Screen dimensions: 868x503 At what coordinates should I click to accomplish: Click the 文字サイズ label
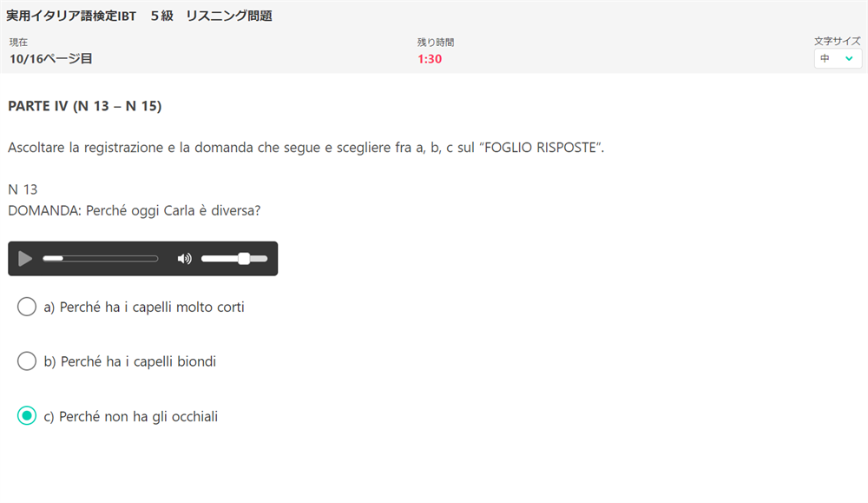point(837,41)
